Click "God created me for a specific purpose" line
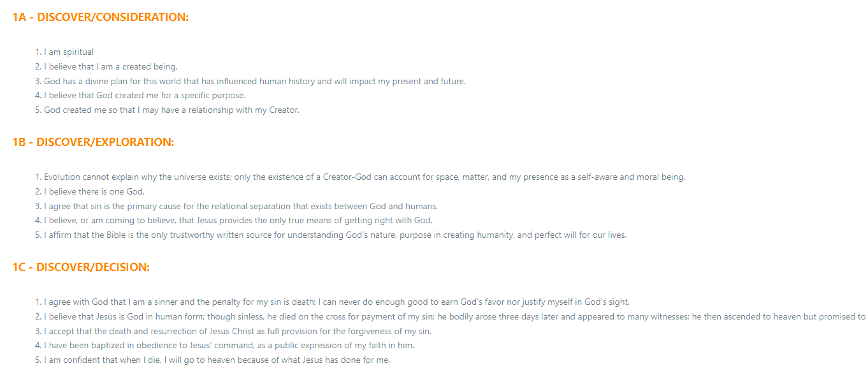This screenshot has width=868, height=382. coord(145,96)
